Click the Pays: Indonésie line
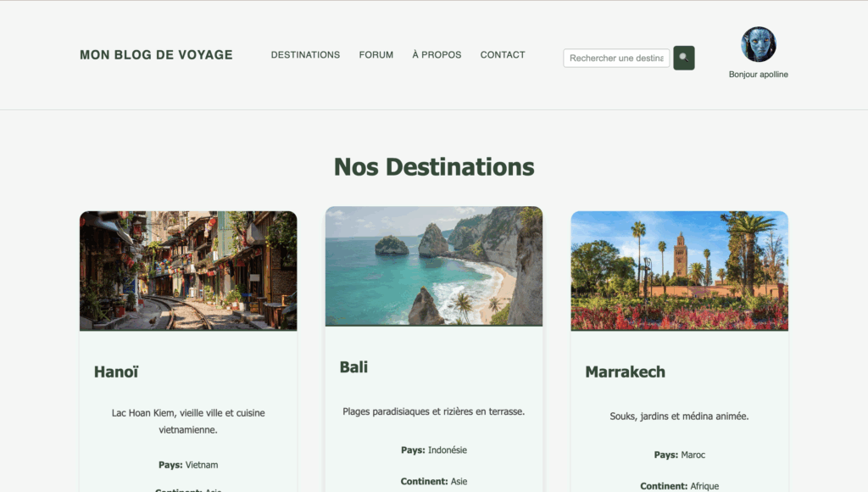Viewport: 868px width, 492px height. tap(434, 450)
